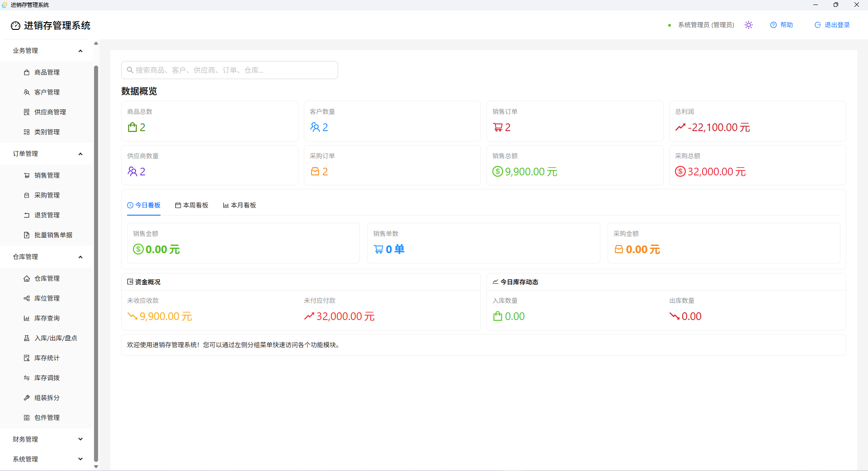Click the 库存调拨 swap icon
The image size is (868, 471).
27,378
